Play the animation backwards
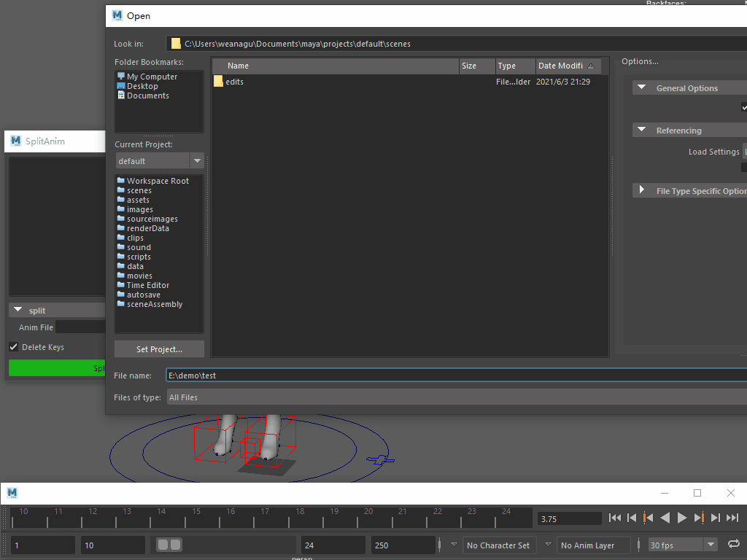This screenshot has height=560, width=747. 665,518
